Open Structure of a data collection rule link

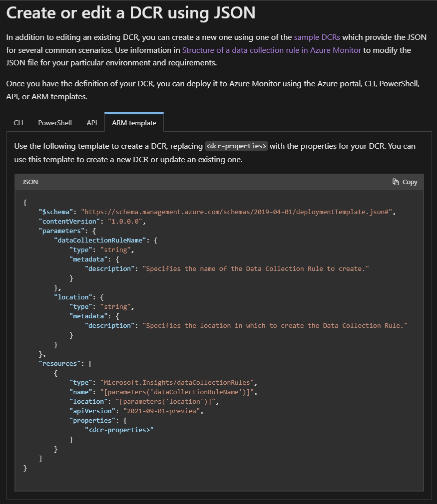coord(271,50)
